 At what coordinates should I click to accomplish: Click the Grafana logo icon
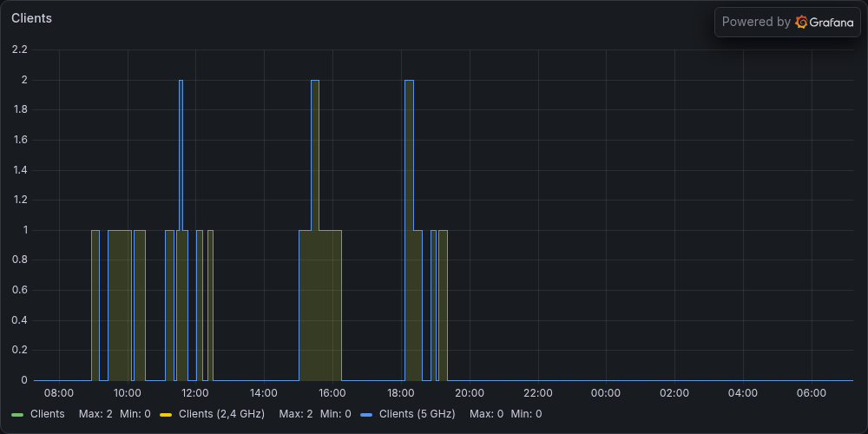click(x=801, y=23)
